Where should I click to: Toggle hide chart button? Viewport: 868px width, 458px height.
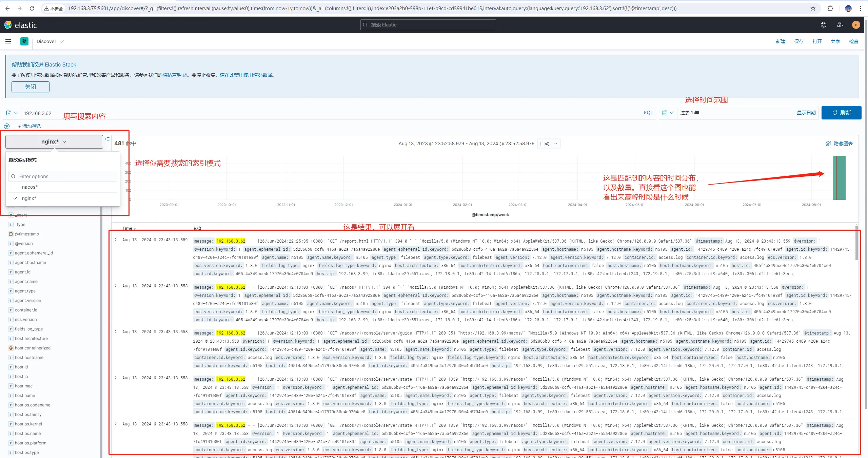pyautogui.click(x=839, y=144)
